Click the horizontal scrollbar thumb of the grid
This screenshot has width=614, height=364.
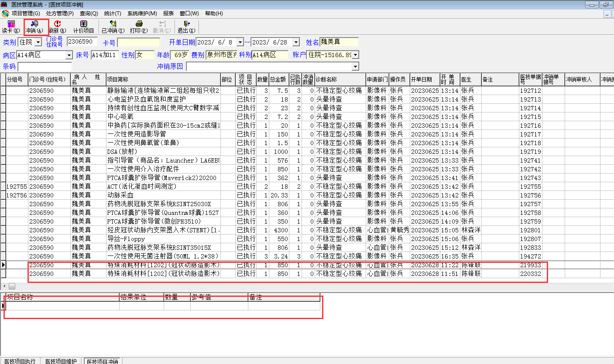tap(12, 286)
